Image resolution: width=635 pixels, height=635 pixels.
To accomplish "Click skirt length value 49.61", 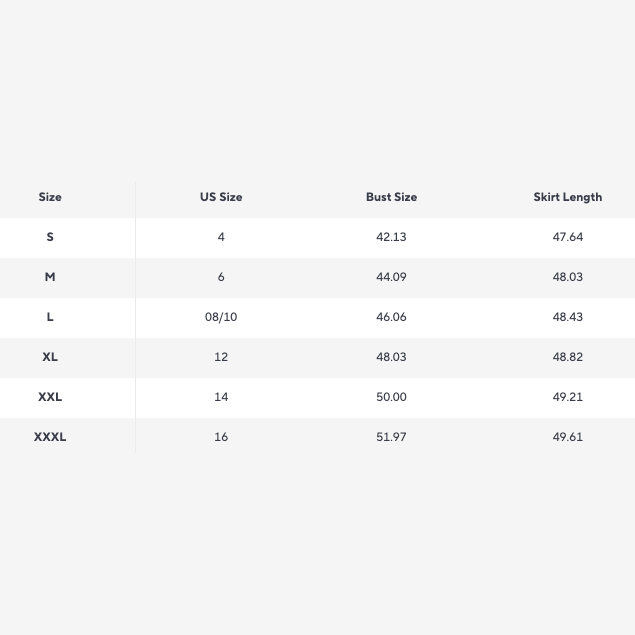I will pos(567,437).
